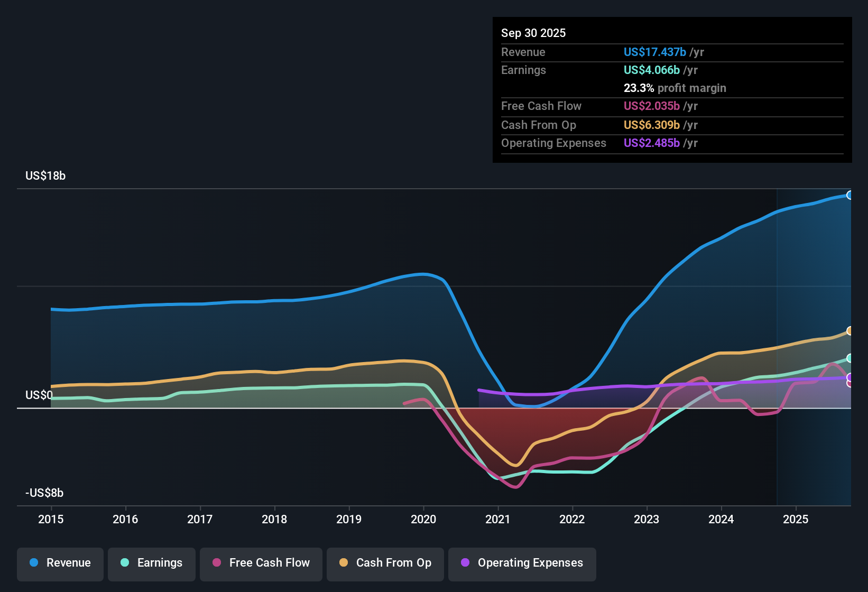
Task: Toggle the Earnings series visibility
Action: tap(152, 563)
